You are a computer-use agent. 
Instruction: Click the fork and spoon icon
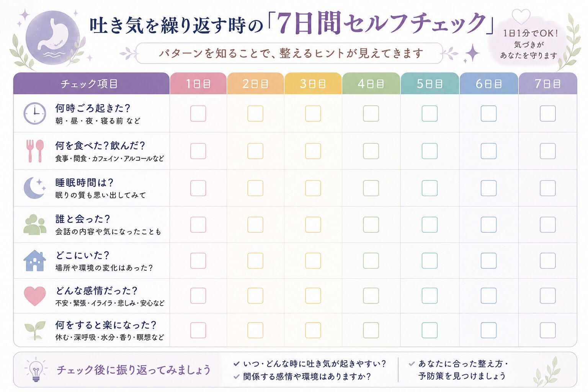tap(35, 151)
